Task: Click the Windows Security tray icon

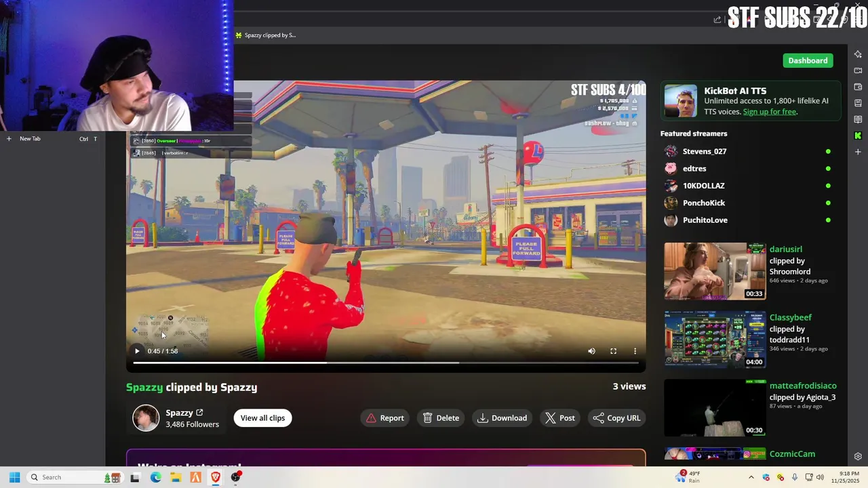Action: 766,477
